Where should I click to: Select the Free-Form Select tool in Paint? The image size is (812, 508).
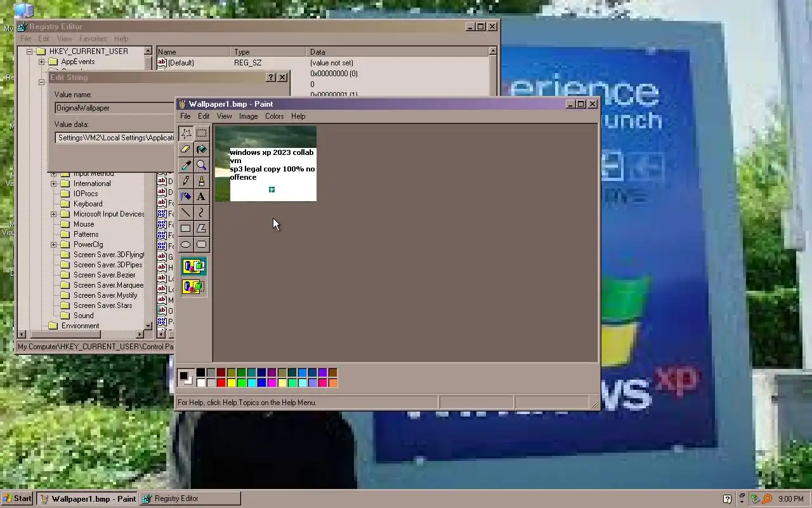click(x=186, y=133)
